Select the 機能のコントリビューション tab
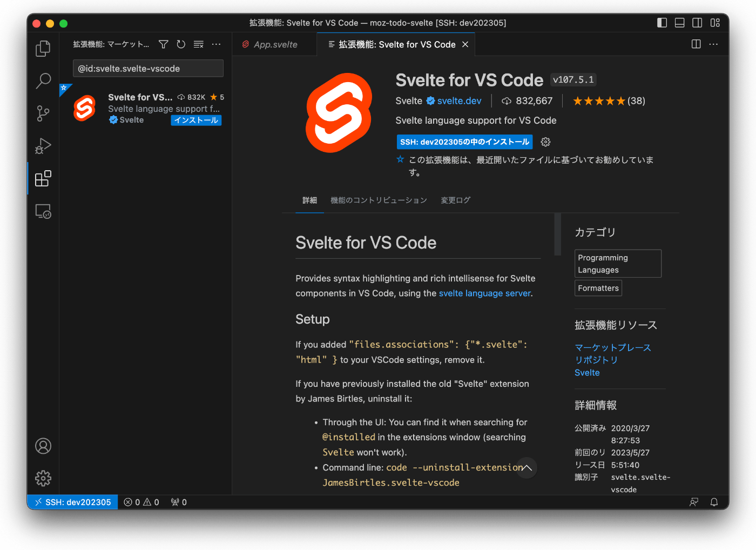756x550 pixels. click(x=379, y=200)
